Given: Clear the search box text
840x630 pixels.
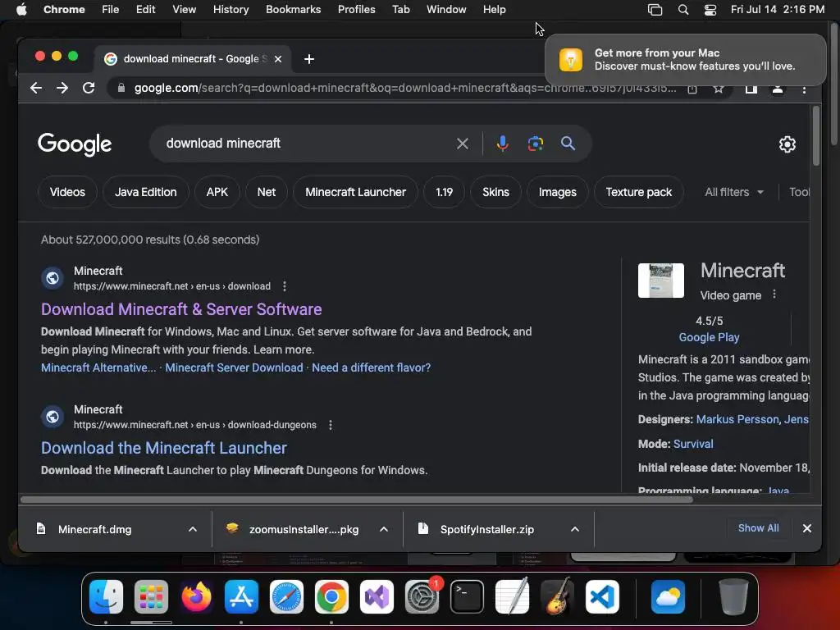Looking at the screenshot, I should (x=463, y=144).
